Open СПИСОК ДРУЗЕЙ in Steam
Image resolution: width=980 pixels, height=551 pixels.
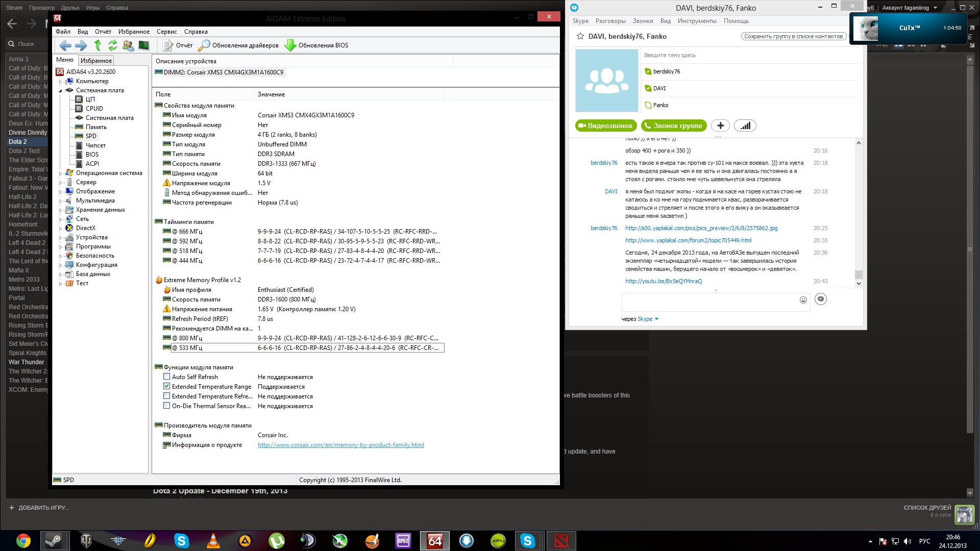927,508
